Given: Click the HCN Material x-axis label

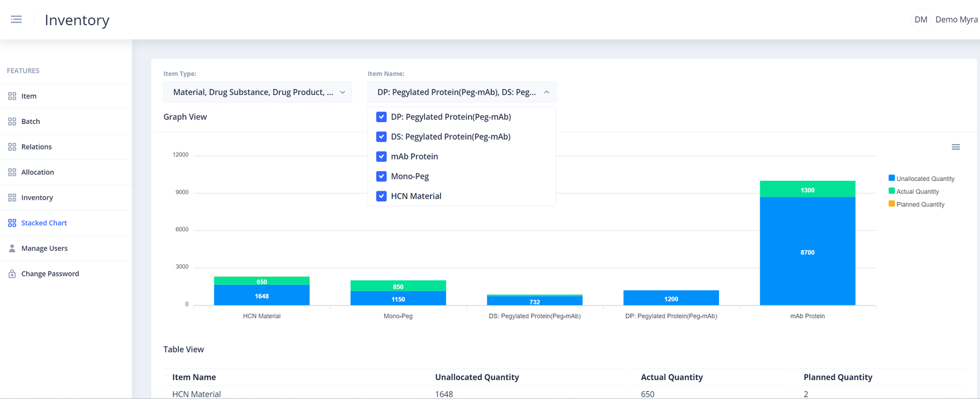Looking at the screenshot, I should (262, 316).
